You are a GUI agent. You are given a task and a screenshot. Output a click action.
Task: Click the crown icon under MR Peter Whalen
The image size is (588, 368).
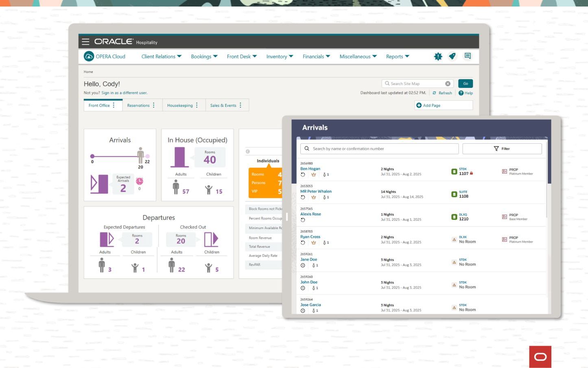[313, 197]
